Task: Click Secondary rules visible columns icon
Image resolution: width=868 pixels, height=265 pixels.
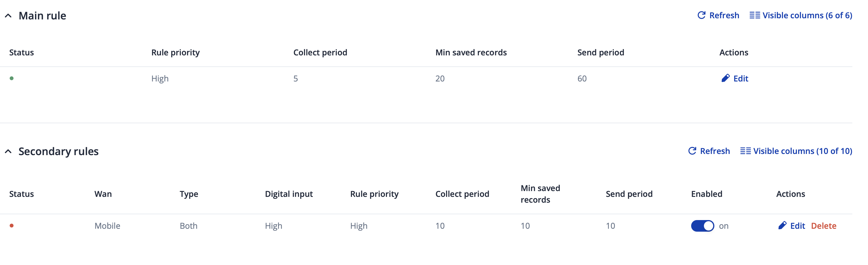Action: (745, 151)
